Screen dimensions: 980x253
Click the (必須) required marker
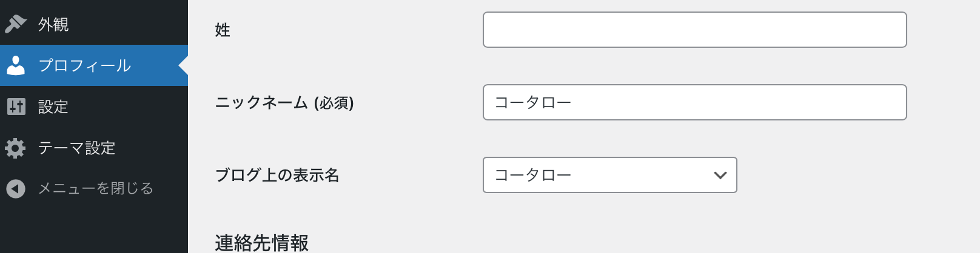tap(334, 103)
